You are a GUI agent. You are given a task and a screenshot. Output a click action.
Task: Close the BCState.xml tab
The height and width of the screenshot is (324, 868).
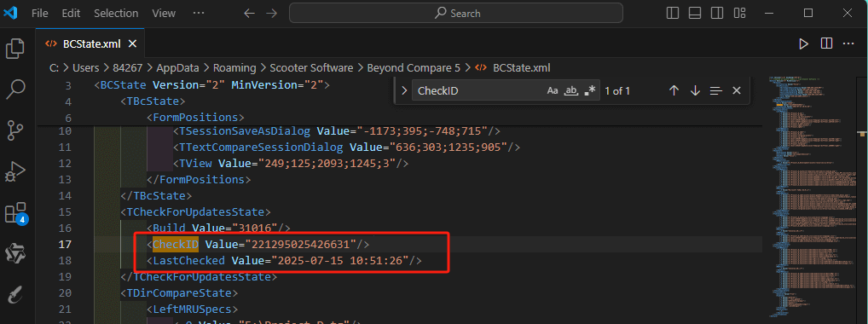(x=132, y=43)
